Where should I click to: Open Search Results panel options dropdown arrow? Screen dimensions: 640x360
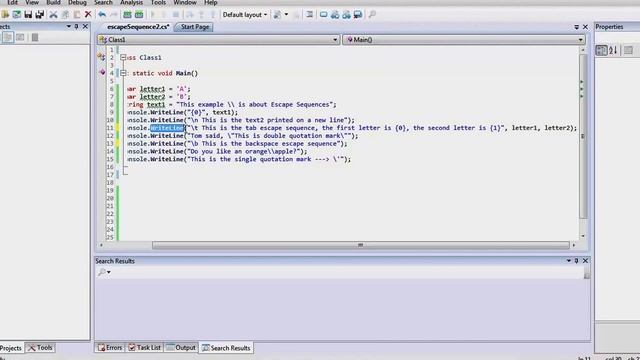pyautogui.click(x=569, y=260)
